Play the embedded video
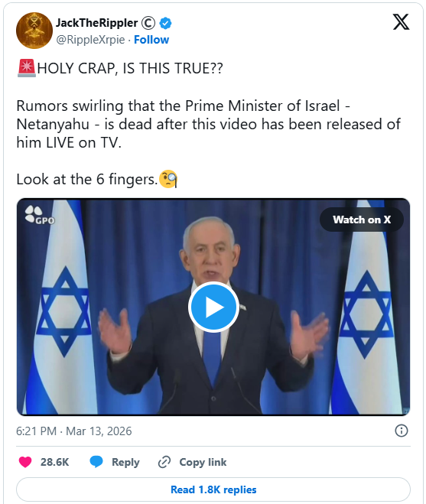This screenshot has width=426, height=504. 213,307
